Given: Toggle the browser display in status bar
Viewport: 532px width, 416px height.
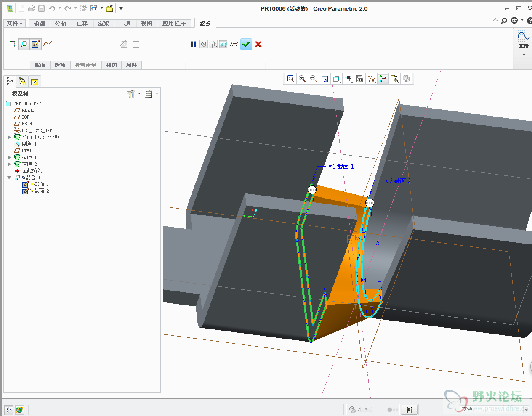Looking at the screenshot, I should 20,410.
